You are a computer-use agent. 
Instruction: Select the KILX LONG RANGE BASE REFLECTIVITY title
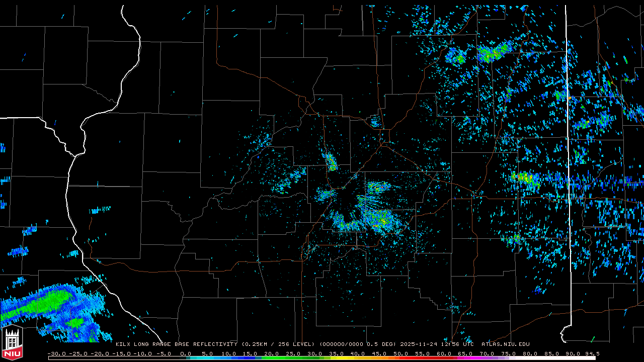[177, 344]
